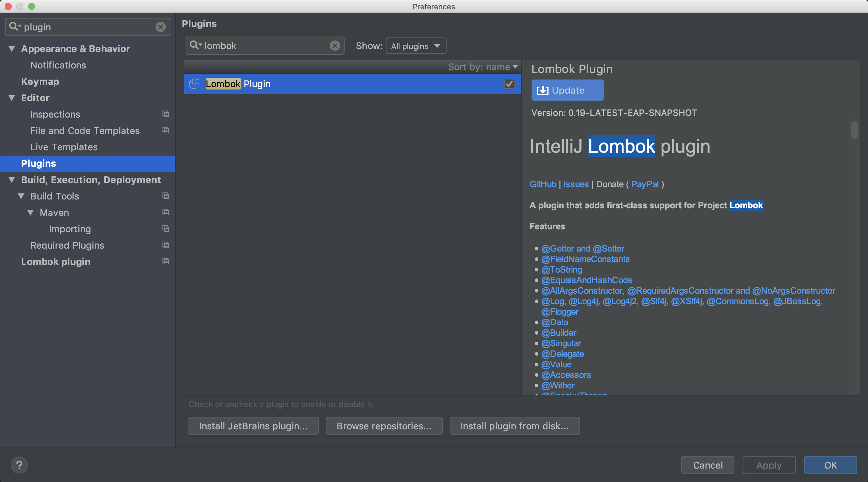Open the Show All plugins dropdown

(416, 46)
